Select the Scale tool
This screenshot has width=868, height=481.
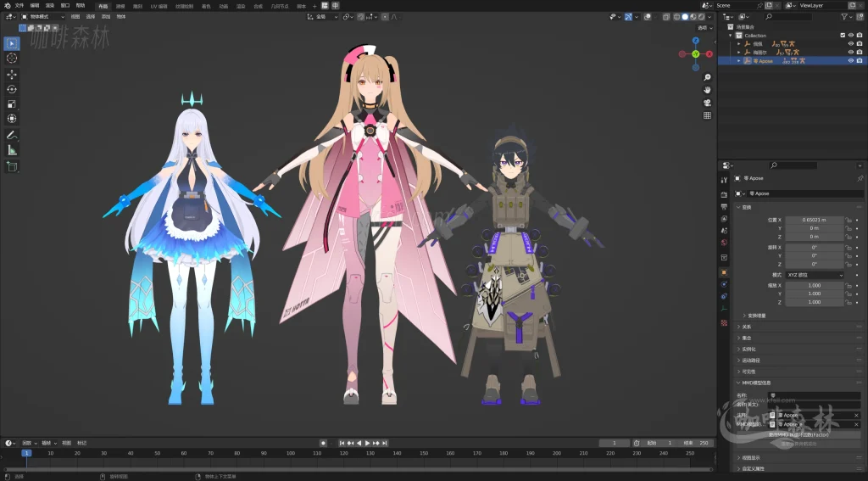[x=12, y=104]
